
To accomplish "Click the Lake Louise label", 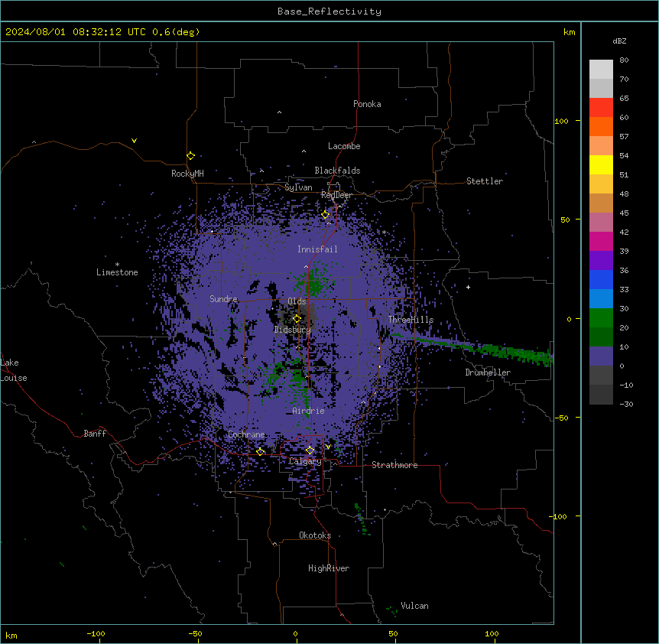I will (14, 370).
